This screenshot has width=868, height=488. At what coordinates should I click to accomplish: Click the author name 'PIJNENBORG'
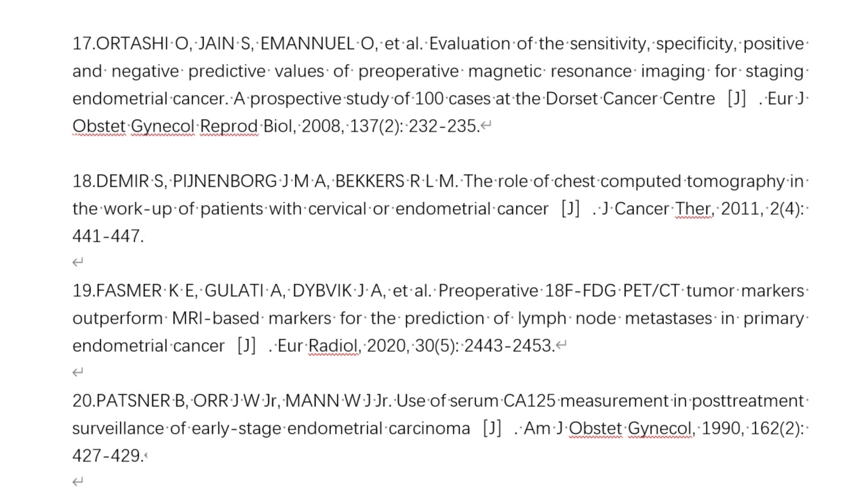click(x=224, y=182)
